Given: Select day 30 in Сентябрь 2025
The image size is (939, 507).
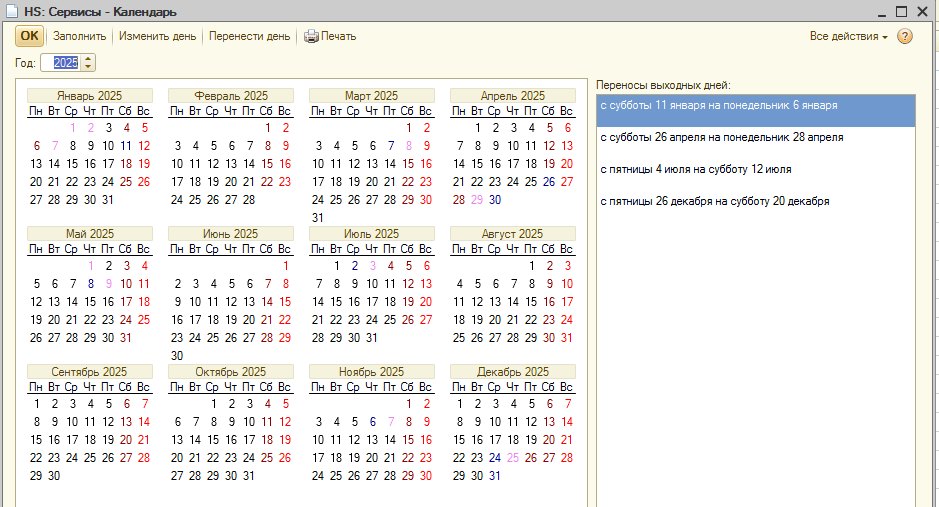Looking at the screenshot, I should tap(54, 476).
